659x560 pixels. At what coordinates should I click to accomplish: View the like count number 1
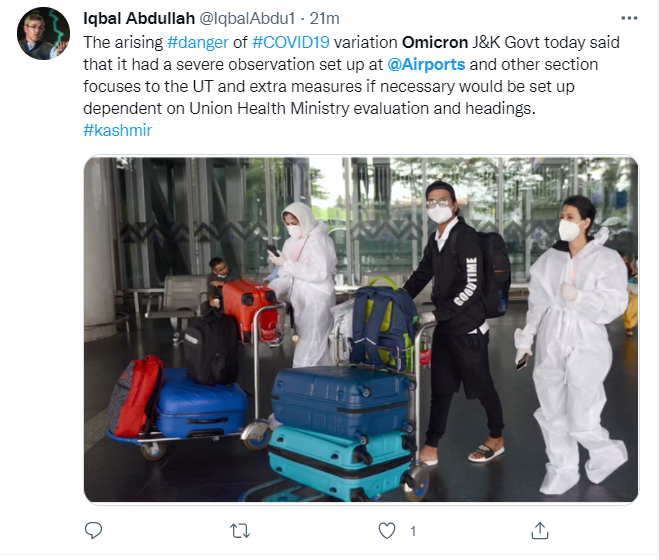click(413, 531)
